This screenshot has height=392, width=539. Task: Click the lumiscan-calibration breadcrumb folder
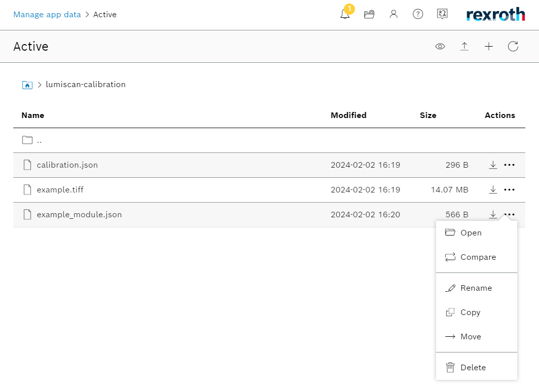[86, 85]
